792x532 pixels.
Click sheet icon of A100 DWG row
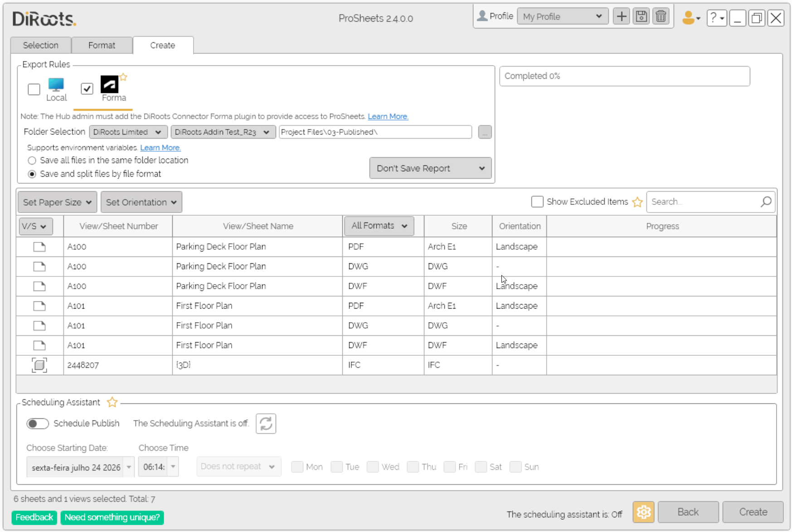tap(39, 266)
